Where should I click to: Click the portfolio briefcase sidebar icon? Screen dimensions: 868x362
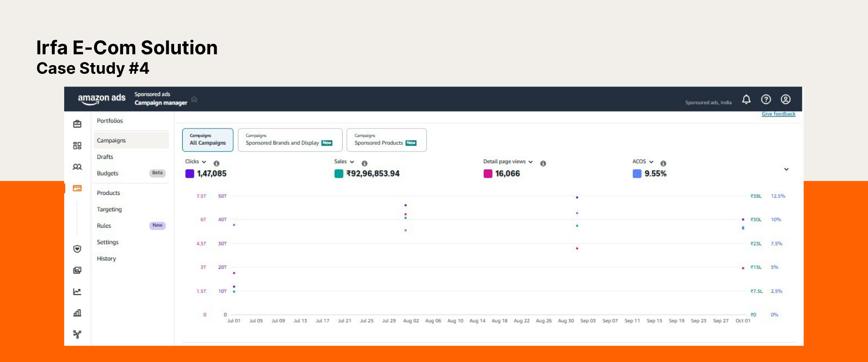tap(77, 124)
